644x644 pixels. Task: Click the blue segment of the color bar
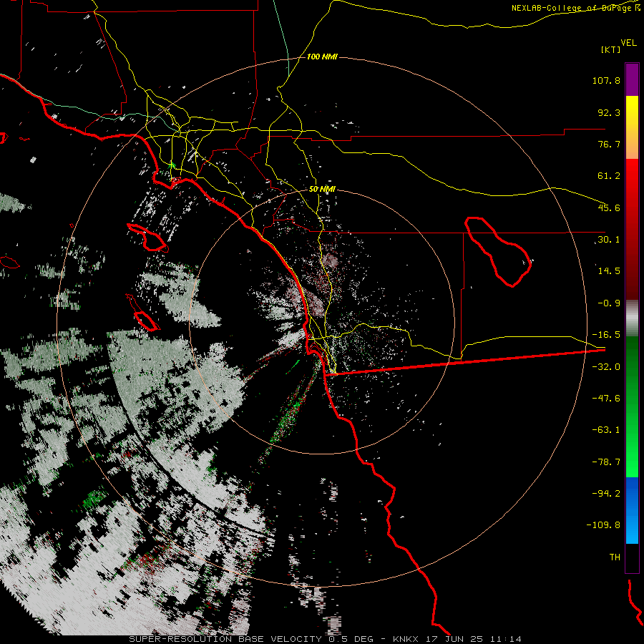point(632,510)
